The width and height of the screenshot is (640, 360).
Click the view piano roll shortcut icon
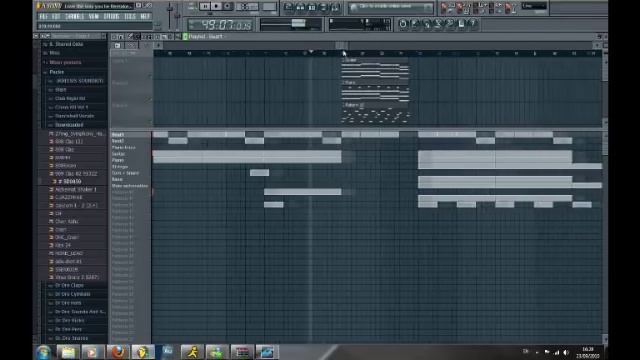(x=312, y=7)
